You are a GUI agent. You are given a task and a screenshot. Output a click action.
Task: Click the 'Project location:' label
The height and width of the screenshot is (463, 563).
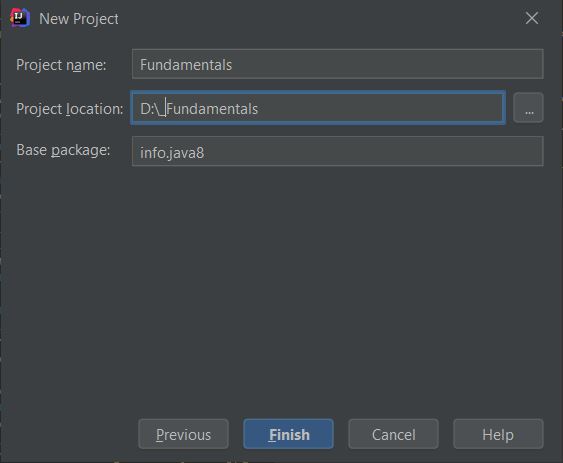tap(70, 109)
